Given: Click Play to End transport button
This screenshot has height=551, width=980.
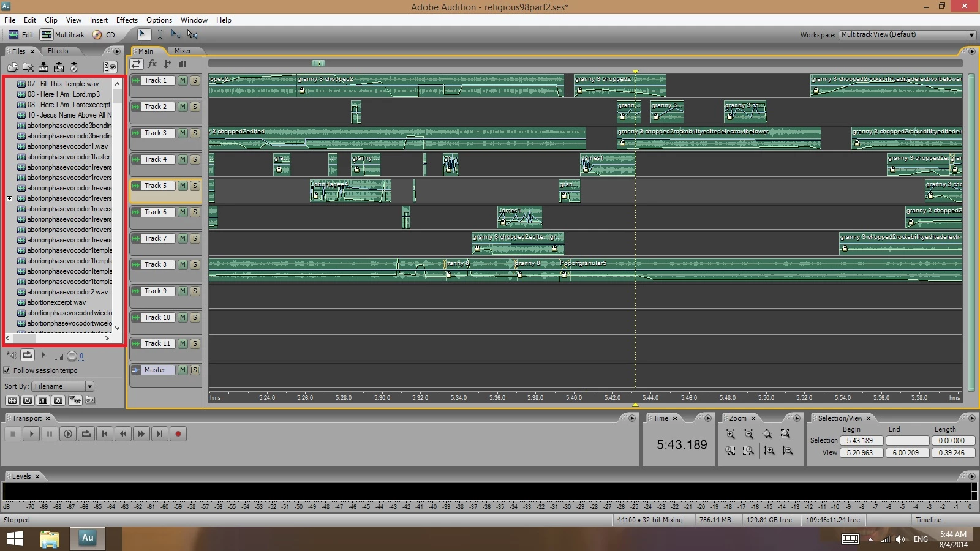Looking at the screenshot, I should tap(68, 434).
